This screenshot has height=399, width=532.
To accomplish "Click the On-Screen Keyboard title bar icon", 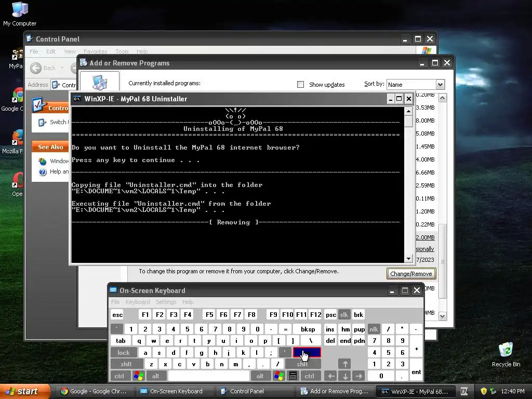I will click(113, 290).
